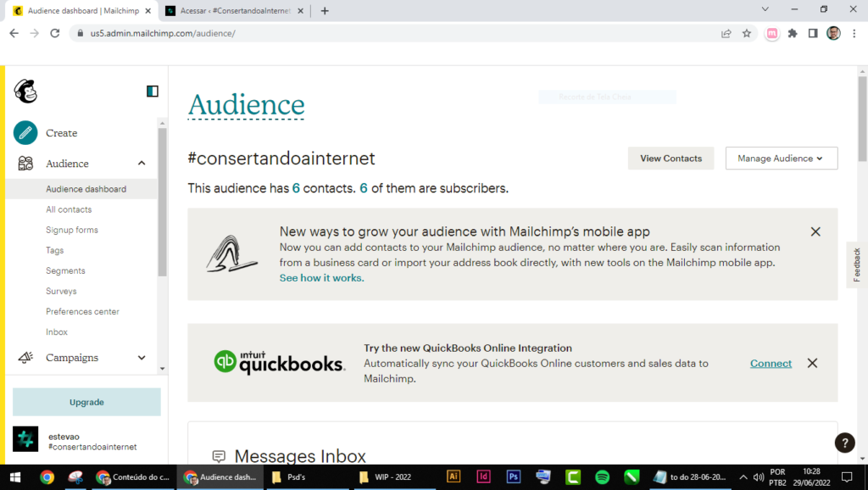This screenshot has height=490, width=868.
Task: Collapse the sidebar with the panel toggle icon
Action: tap(153, 92)
